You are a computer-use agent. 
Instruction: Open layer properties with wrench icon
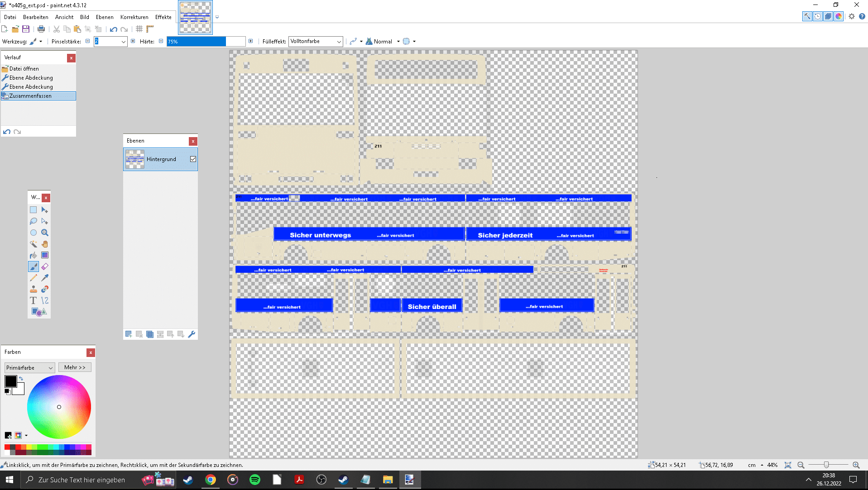click(192, 334)
